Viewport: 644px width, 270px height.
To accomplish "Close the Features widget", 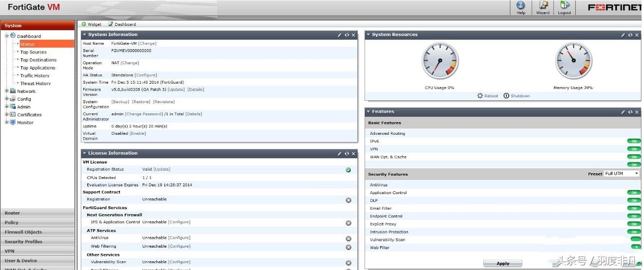I will tap(637, 112).
